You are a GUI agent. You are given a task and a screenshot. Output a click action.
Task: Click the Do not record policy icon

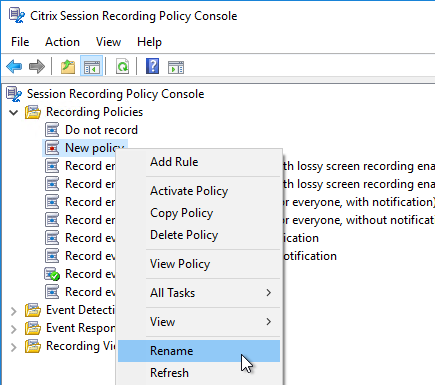[52, 130]
